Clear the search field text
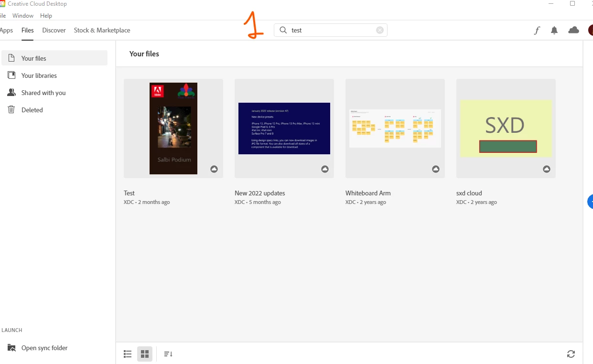Screen dimensions: 593x364 click(x=380, y=30)
